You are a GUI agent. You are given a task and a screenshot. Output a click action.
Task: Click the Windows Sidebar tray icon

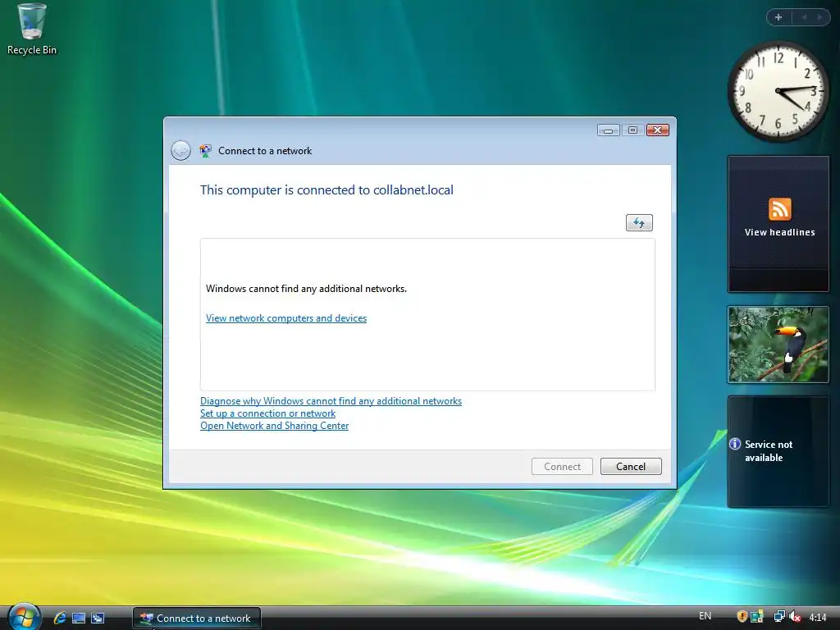tap(757, 617)
